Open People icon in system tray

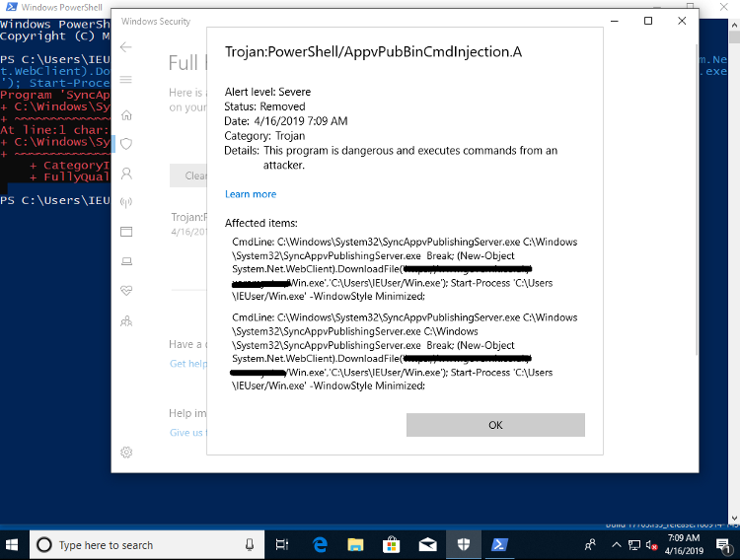pyautogui.click(x=590, y=545)
